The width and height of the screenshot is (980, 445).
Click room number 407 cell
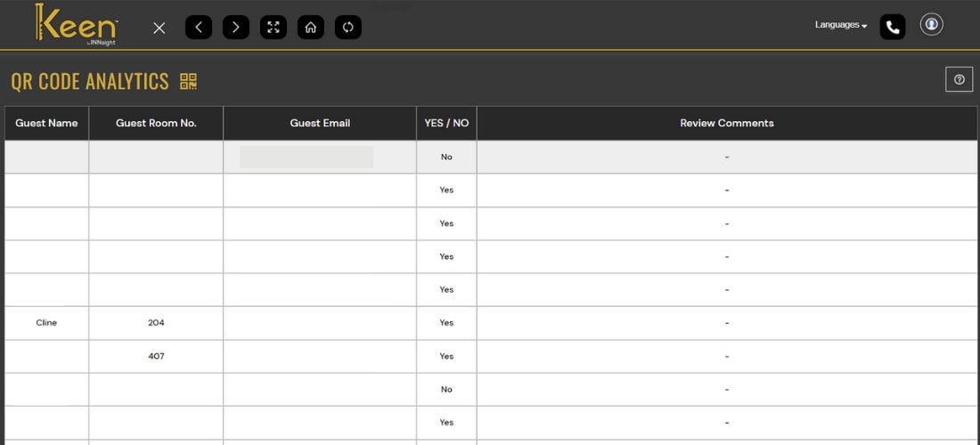pos(156,356)
